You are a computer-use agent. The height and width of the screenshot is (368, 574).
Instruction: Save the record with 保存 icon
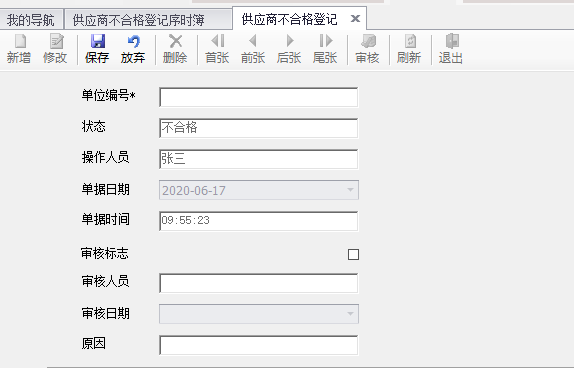[97, 49]
